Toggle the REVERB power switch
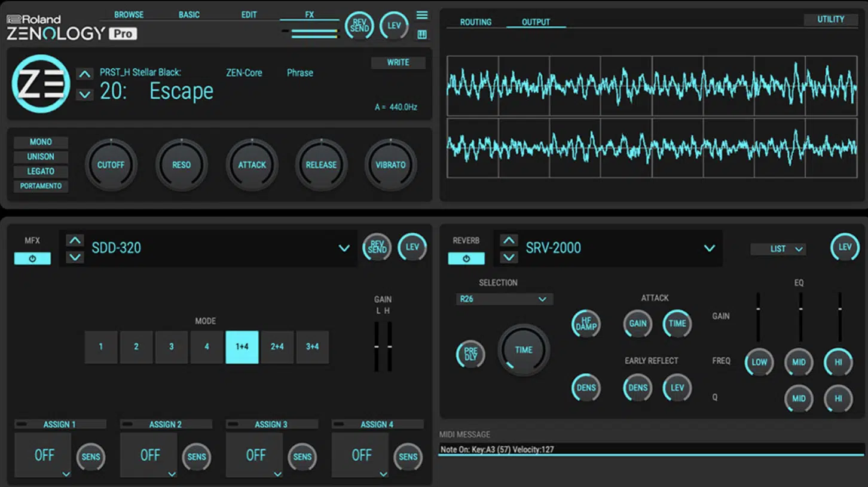 pyautogui.click(x=466, y=258)
